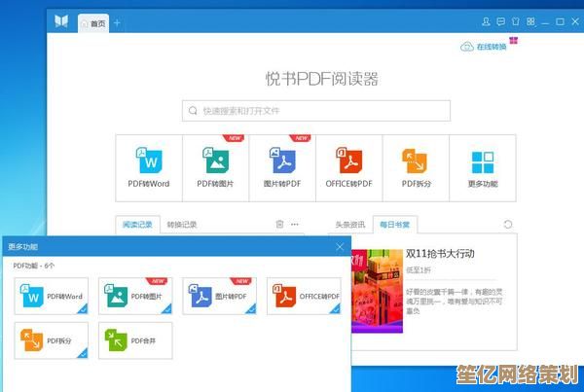Select OFFICE转PDF in 更多功能 dialog
Viewport: 584px width, 392px height.
(304, 296)
